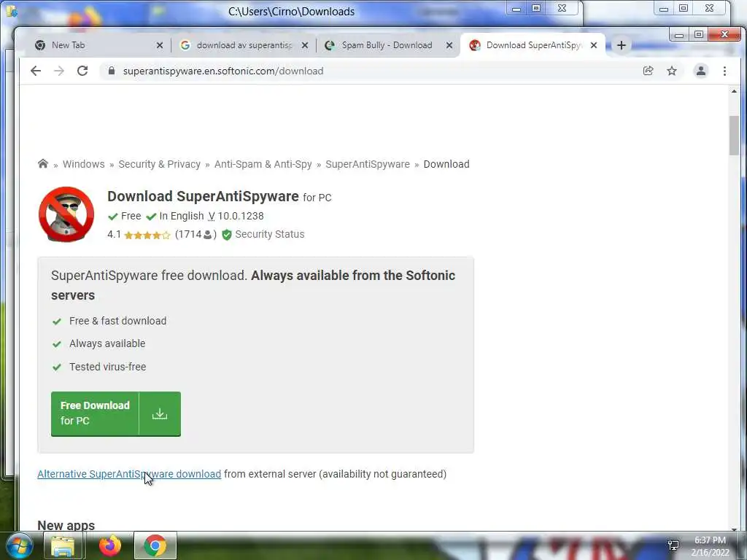Click the Downloads window title bar
Screen dimensions: 747x560
click(x=291, y=12)
